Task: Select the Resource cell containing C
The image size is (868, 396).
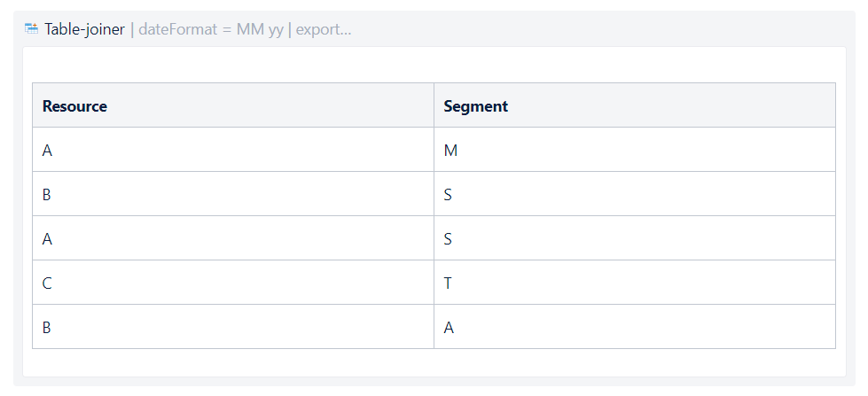Action: pos(233,282)
